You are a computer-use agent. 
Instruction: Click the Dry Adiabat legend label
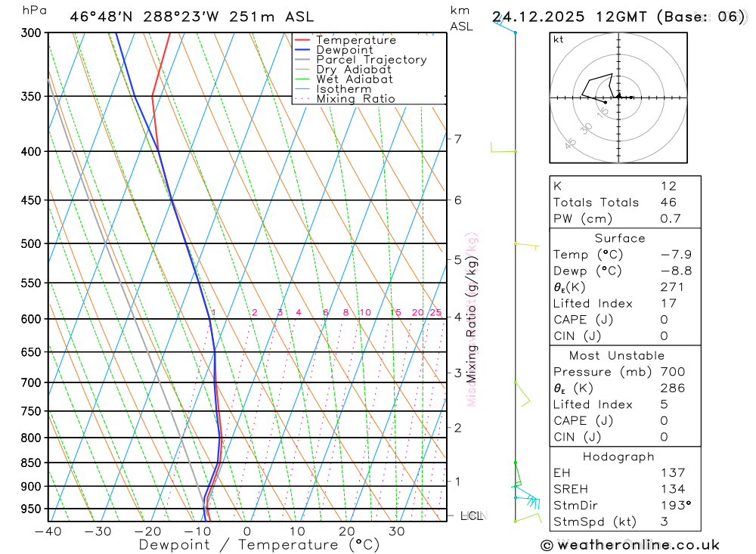click(354, 70)
